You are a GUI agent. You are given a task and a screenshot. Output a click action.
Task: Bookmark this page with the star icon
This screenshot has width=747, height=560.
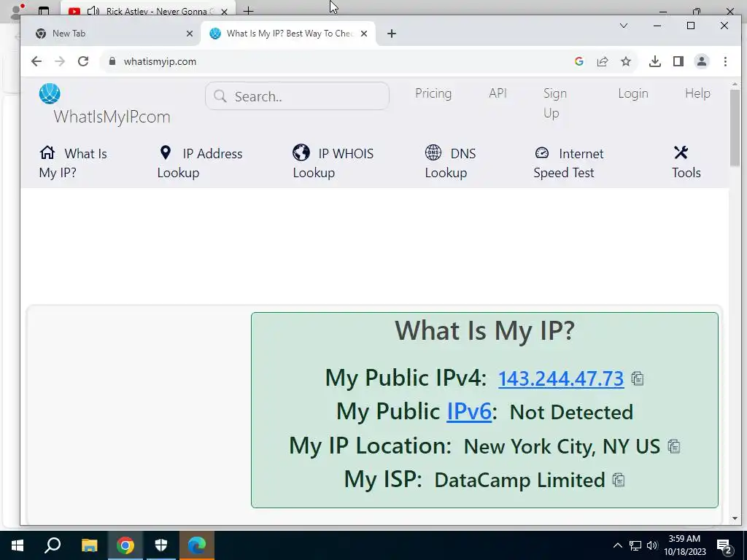(x=626, y=61)
